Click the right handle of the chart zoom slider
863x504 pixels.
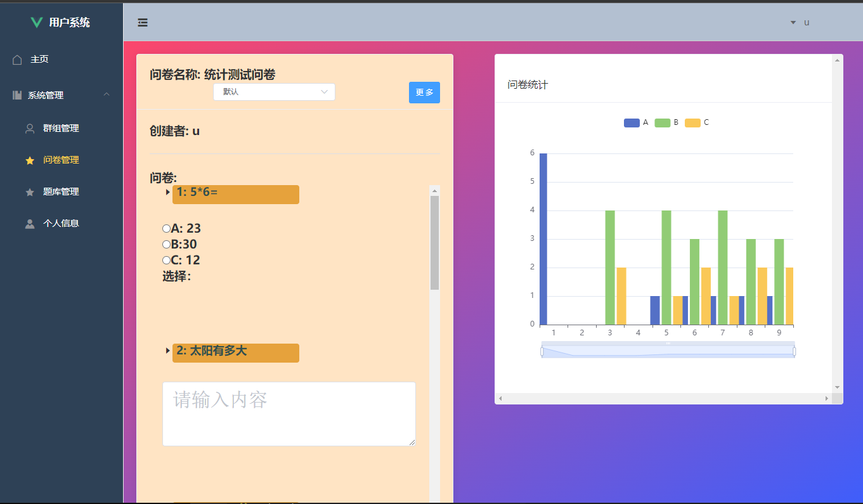pyautogui.click(x=795, y=351)
